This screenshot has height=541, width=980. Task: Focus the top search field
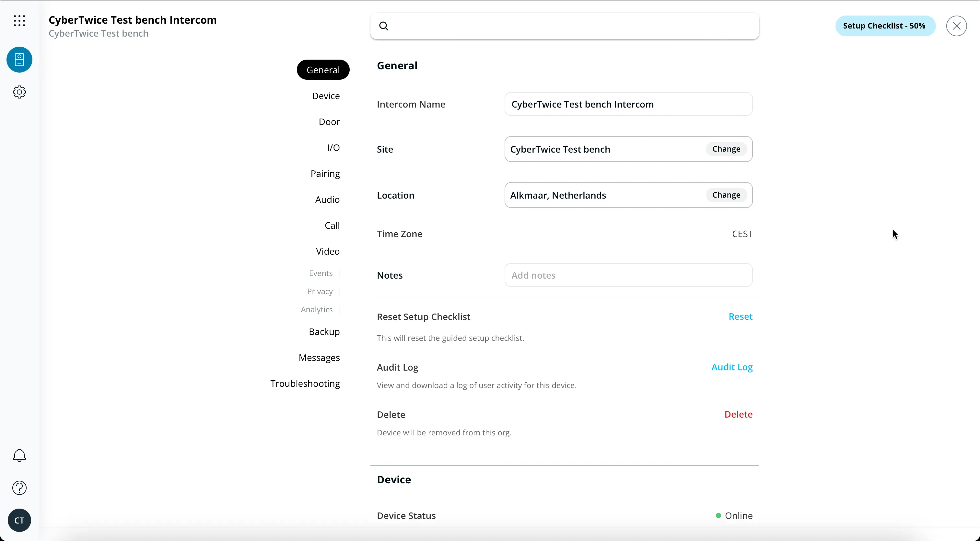point(565,26)
